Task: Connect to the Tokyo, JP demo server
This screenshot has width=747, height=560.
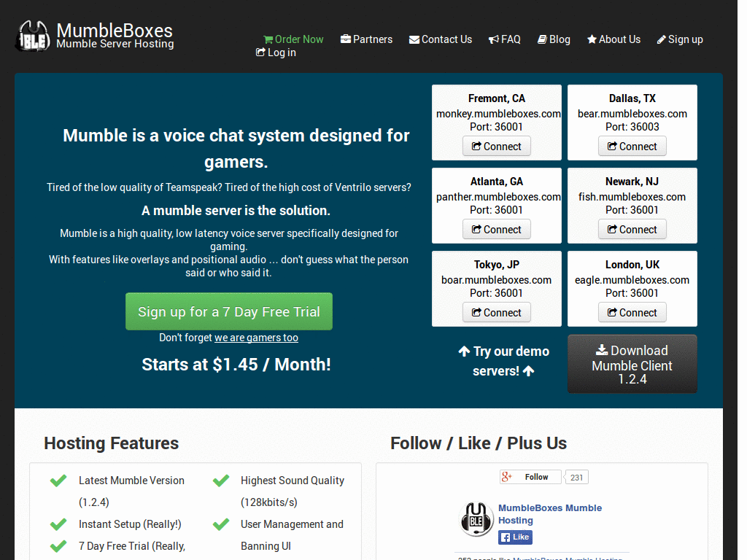Action: (x=496, y=313)
